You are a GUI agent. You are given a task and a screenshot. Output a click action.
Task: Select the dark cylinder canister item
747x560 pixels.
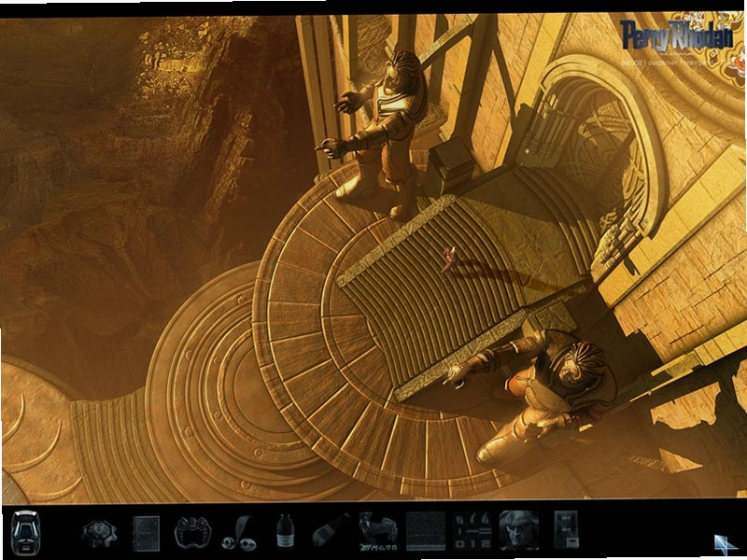(331, 530)
